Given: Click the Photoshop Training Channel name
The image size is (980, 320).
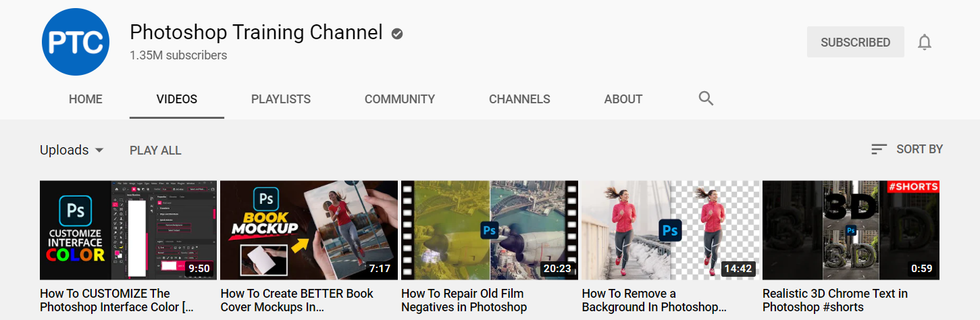Looking at the screenshot, I should (256, 32).
